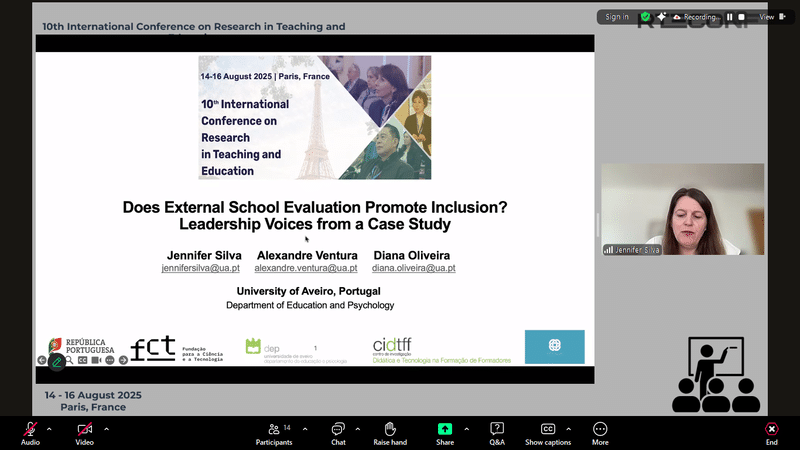Expand video options chevron next to Video

pyautogui.click(x=106, y=429)
